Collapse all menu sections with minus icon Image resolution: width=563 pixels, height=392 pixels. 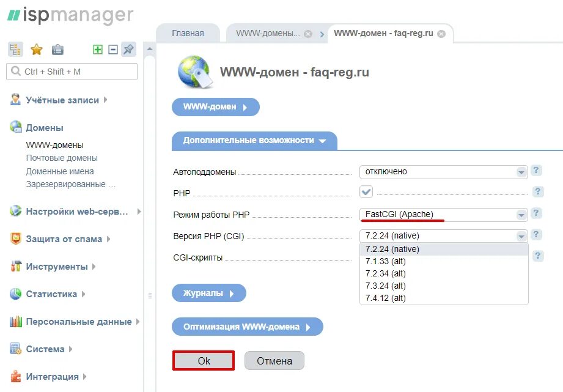[x=113, y=50]
